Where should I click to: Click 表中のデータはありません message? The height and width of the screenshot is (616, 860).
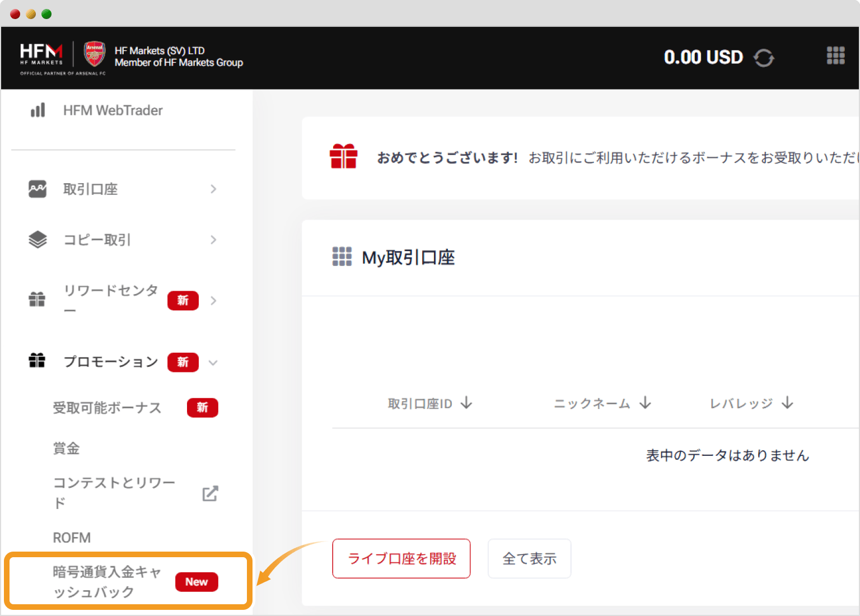point(727,455)
